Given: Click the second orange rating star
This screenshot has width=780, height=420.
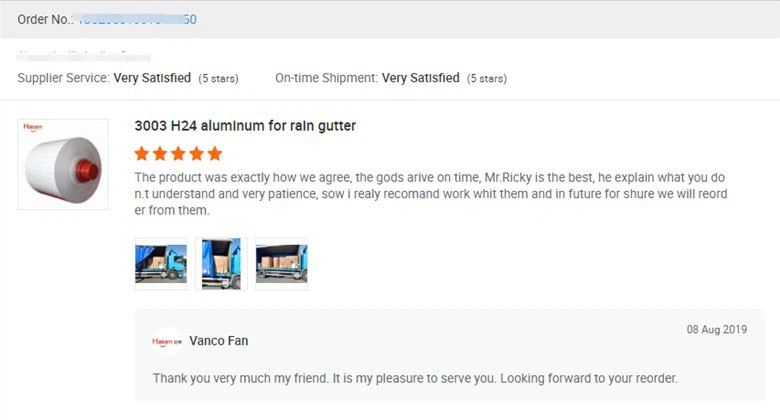Looking at the screenshot, I should click(160, 154).
